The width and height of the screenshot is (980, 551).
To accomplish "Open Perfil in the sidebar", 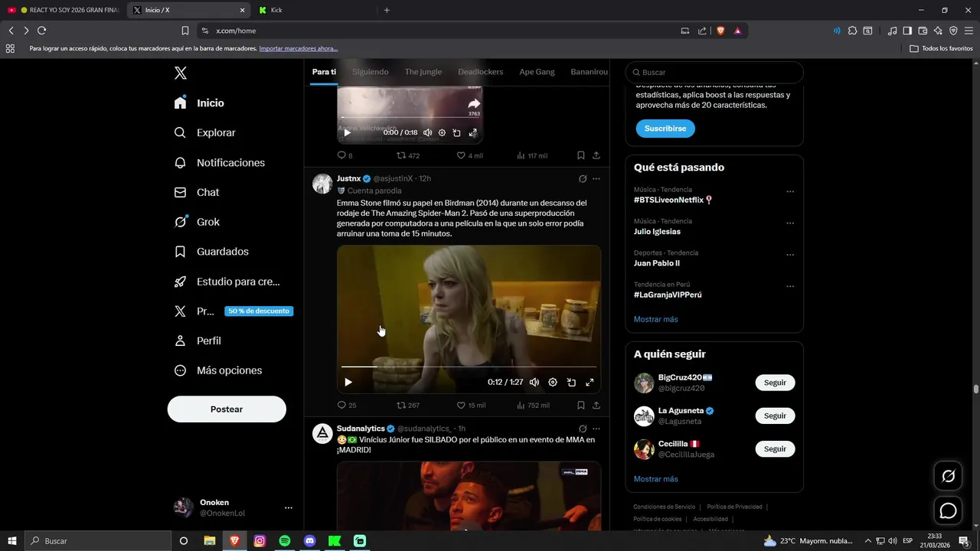I will click(x=197, y=341).
